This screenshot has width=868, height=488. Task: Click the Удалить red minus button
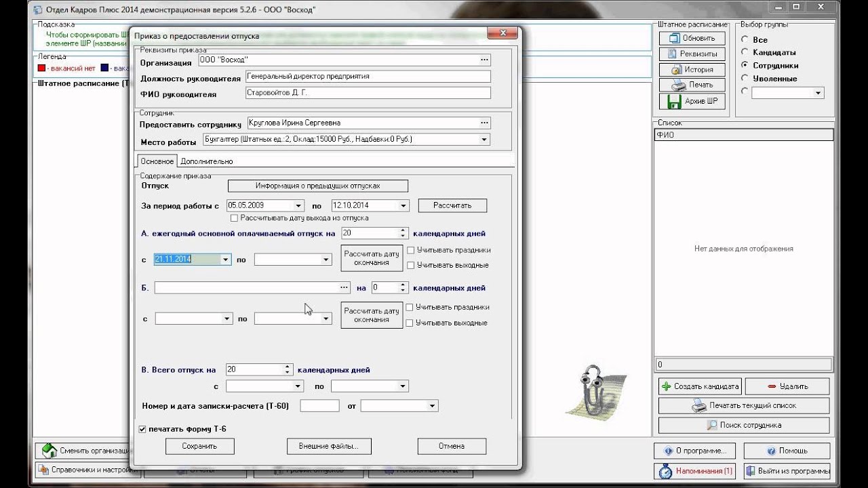click(787, 386)
